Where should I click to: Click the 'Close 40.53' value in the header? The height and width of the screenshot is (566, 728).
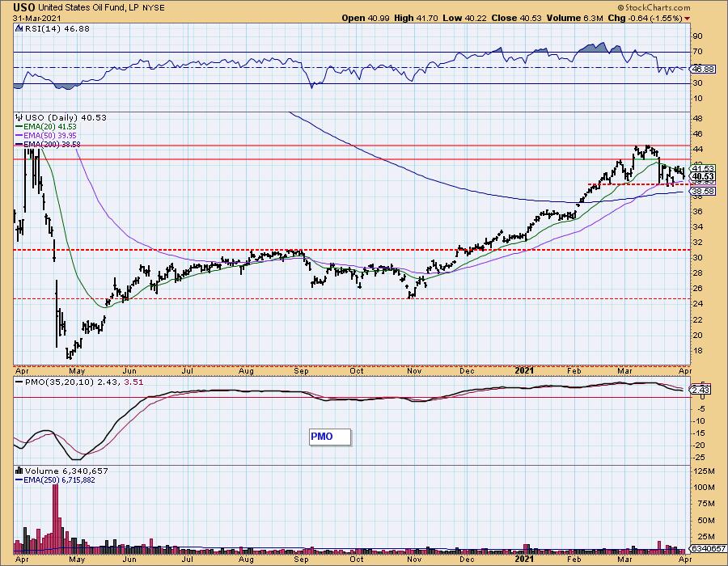517,18
